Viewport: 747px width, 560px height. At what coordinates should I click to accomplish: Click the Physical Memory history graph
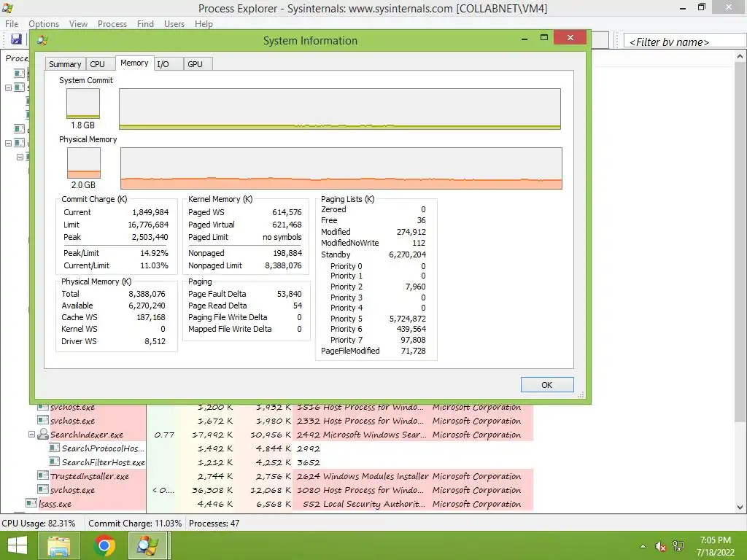click(x=341, y=168)
